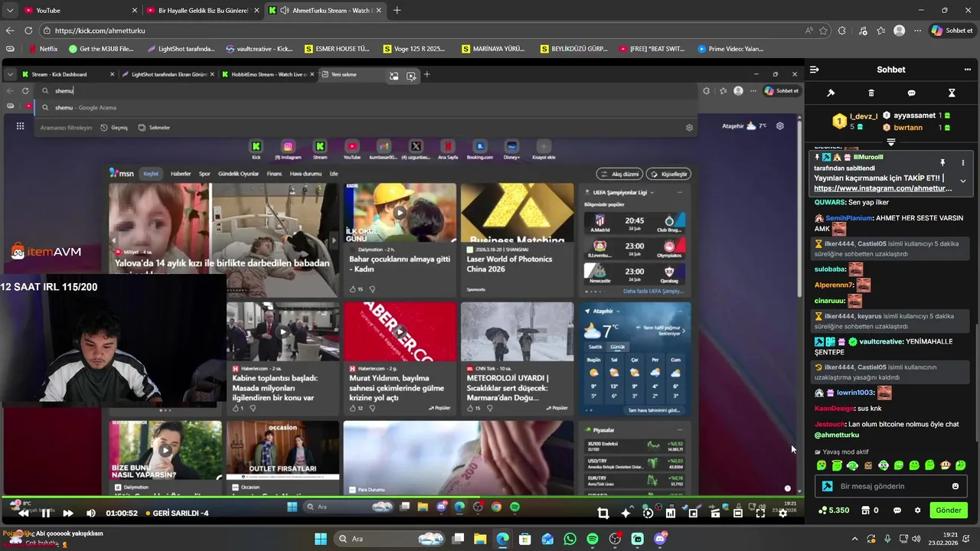Open channel points balance 5.350
The width and height of the screenshot is (980, 551).
pyautogui.click(x=834, y=510)
